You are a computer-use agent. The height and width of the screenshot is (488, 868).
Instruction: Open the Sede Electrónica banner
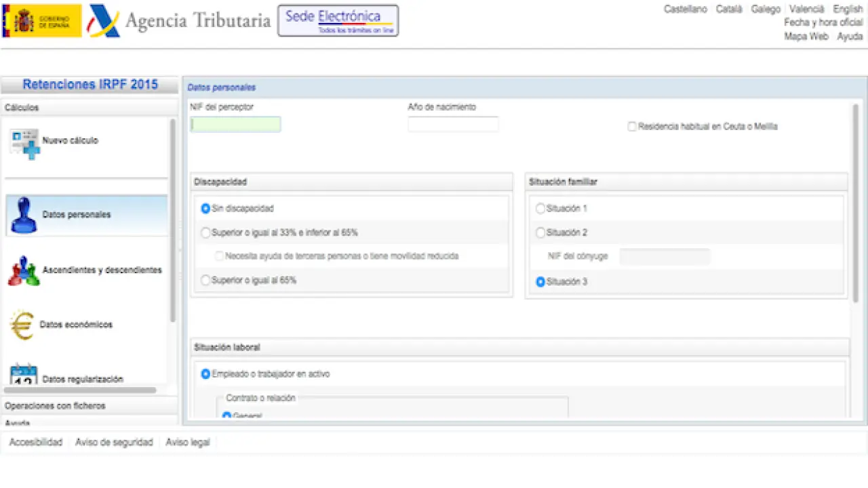click(x=338, y=21)
